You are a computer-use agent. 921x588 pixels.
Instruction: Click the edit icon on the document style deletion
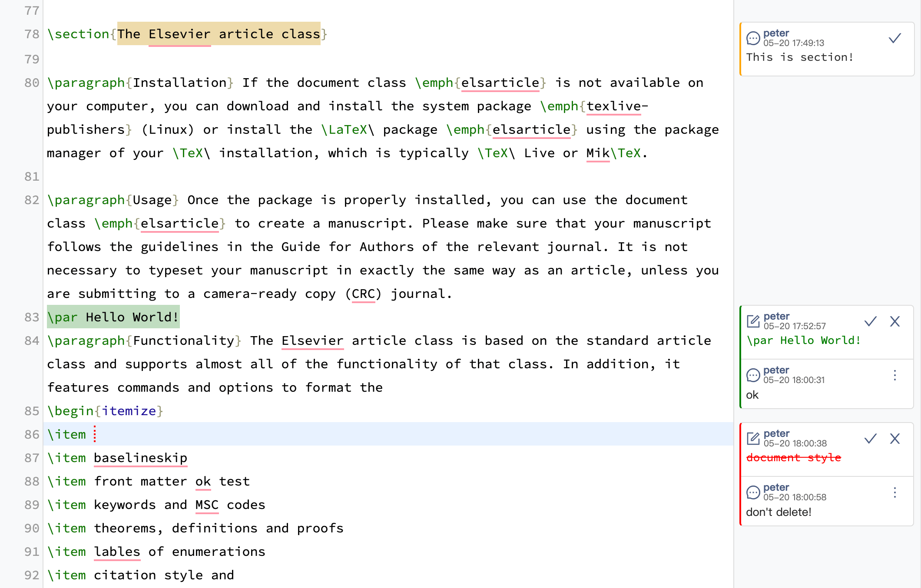753,439
